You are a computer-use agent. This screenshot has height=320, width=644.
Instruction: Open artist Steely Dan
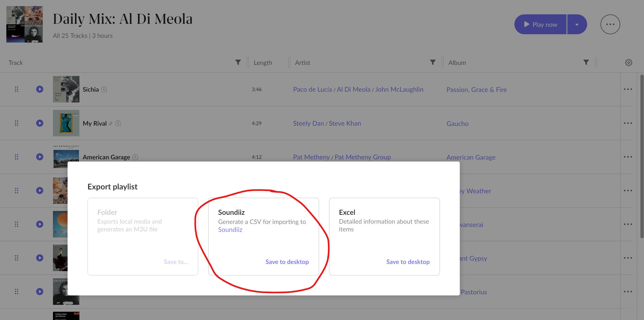pos(308,123)
